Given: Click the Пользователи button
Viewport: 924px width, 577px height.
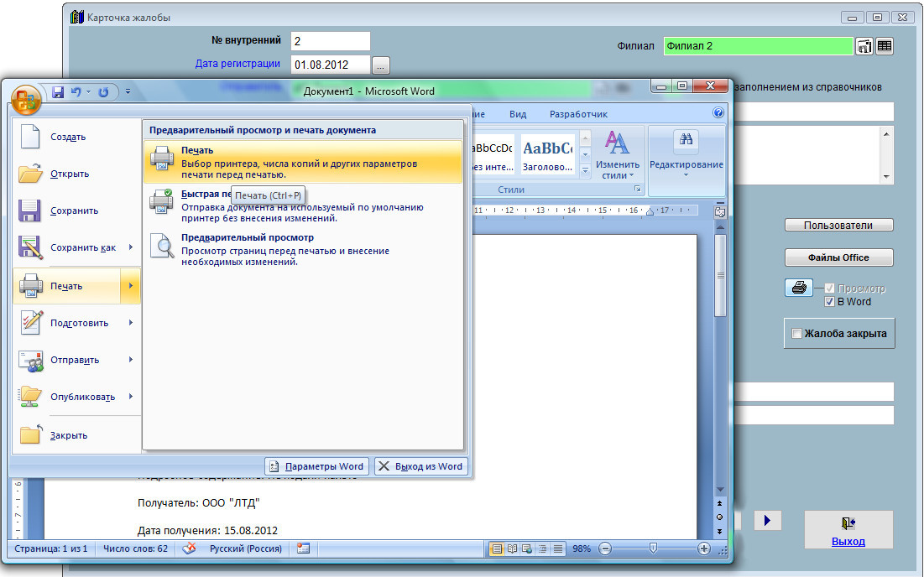Looking at the screenshot, I should point(838,225).
